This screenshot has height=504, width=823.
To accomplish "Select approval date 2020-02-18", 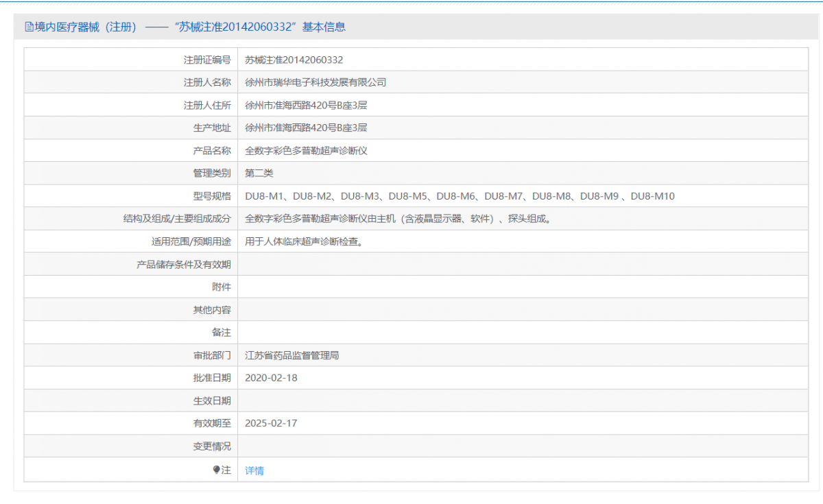I will coord(271,378).
